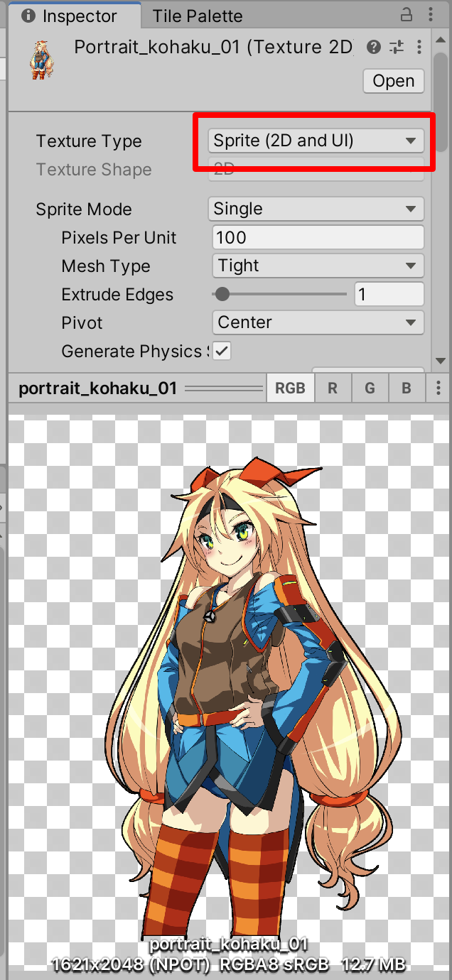452x980 pixels.
Task: Click the Open button
Action: tap(394, 81)
